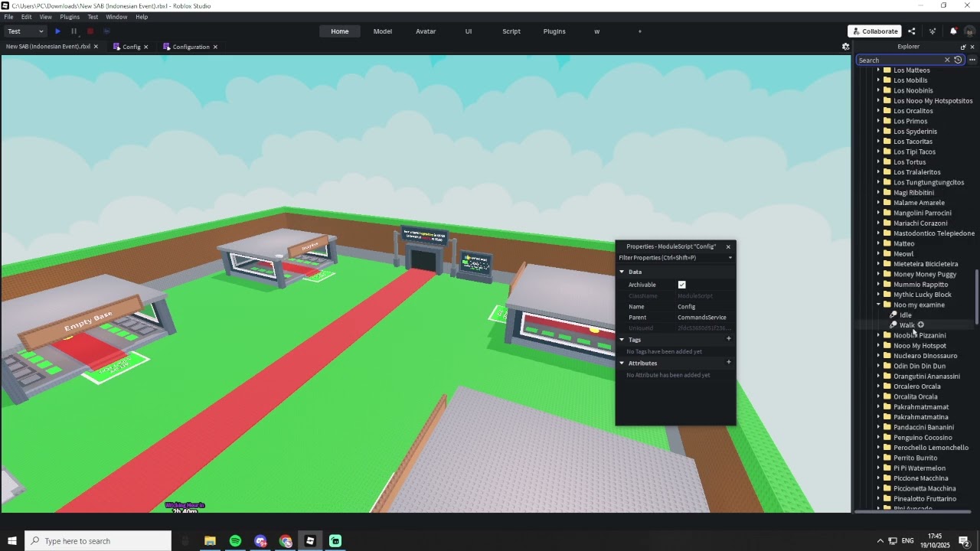Image resolution: width=980 pixels, height=551 pixels.
Task: Open Spotify from taskbar
Action: click(x=235, y=541)
